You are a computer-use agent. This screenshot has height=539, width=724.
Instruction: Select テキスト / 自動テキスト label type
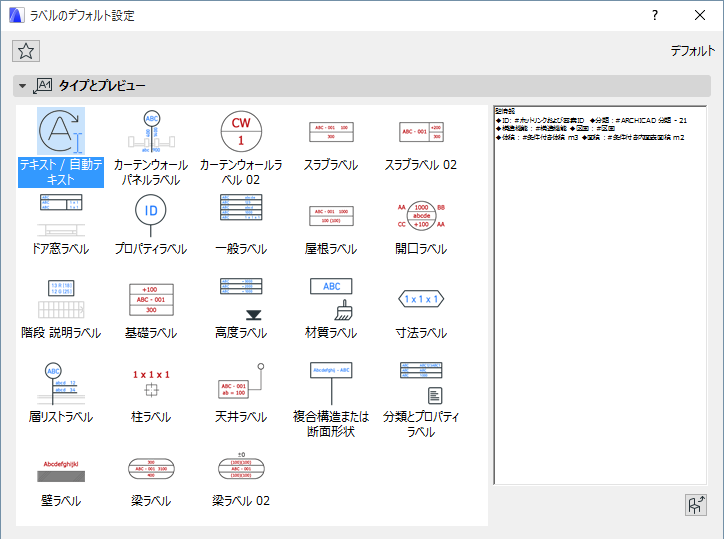pyautogui.click(x=61, y=147)
